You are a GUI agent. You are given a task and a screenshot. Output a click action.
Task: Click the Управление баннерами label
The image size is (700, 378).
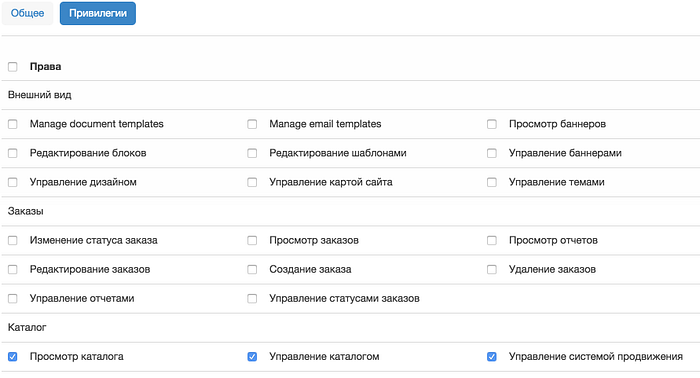(x=565, y=153)
